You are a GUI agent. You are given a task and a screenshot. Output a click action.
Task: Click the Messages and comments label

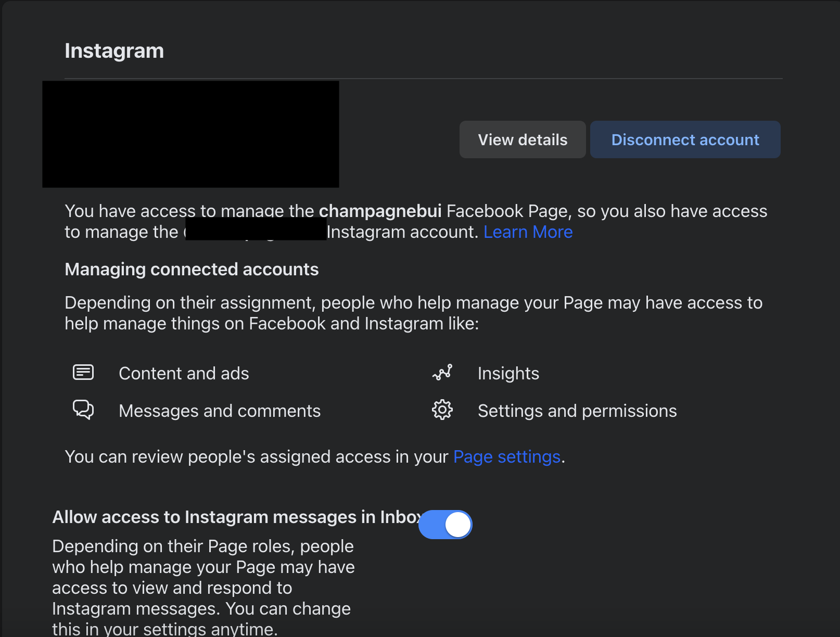[x=220, y=410]
